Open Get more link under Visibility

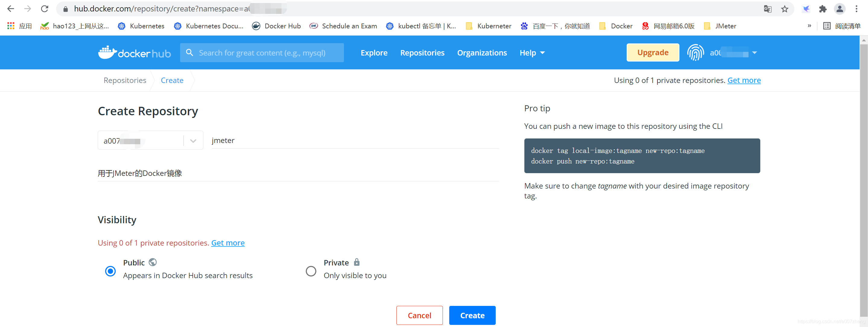(x=228, y=243)
